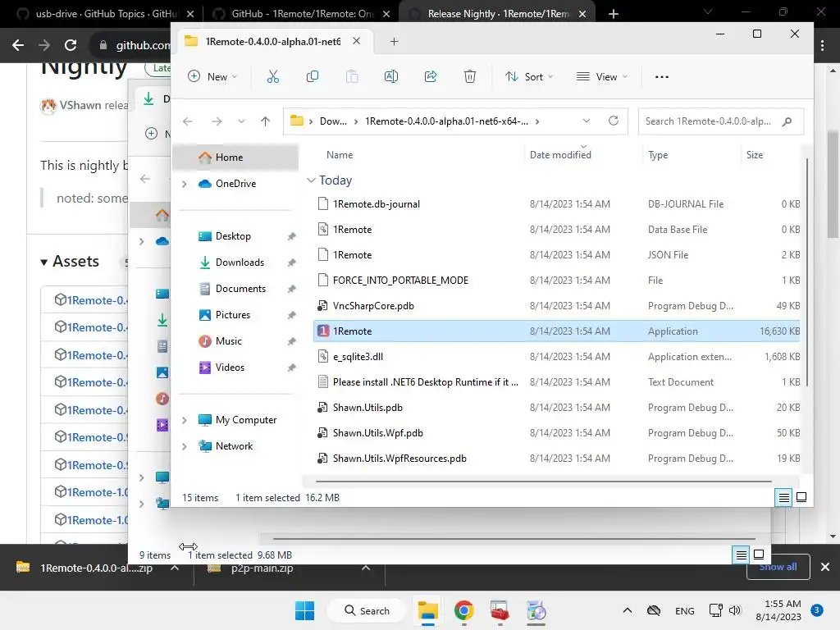Open recent locations dropdown arrow
The width and height of the screenshot is (840, 630).
point(241,121)
